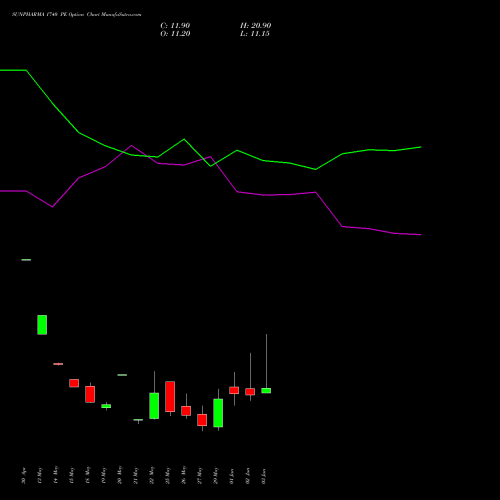Click the 01 Jun date label

(x=231, y=476)
